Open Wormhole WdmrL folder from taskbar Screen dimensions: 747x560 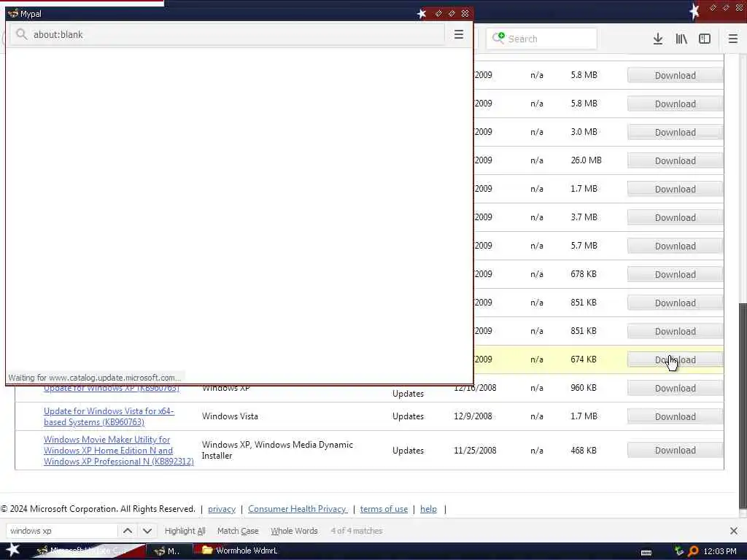241,551
